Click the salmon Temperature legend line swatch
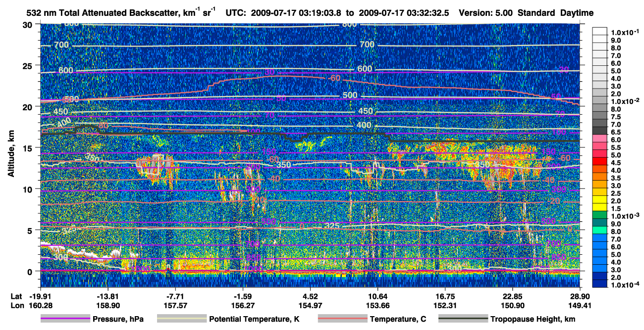Viewport: 644px width, 330px height. point(342,319)
